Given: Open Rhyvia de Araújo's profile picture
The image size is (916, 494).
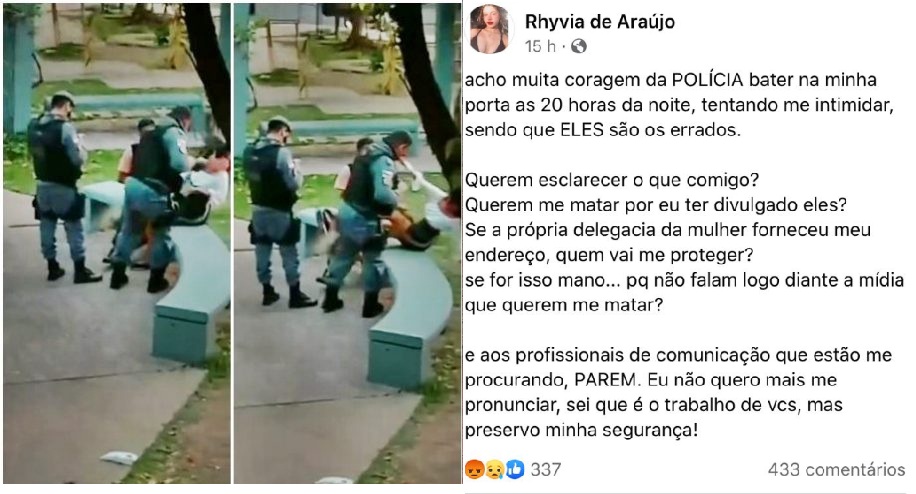Looking at the screenshot, I should 490,30.
